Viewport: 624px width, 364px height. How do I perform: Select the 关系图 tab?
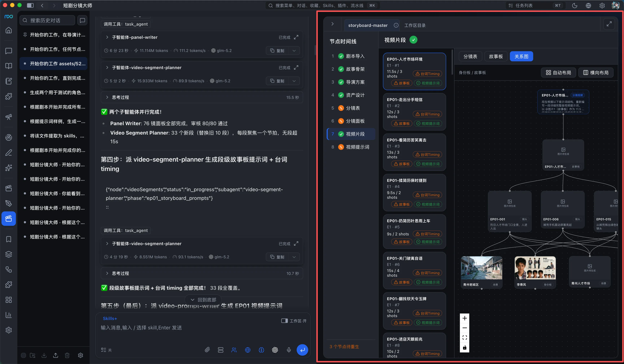coord(521,56)
